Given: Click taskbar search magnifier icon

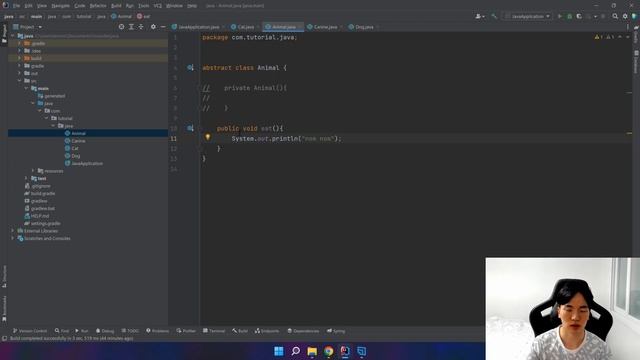Looking at the screenshot, I should (x=296, y=351).
